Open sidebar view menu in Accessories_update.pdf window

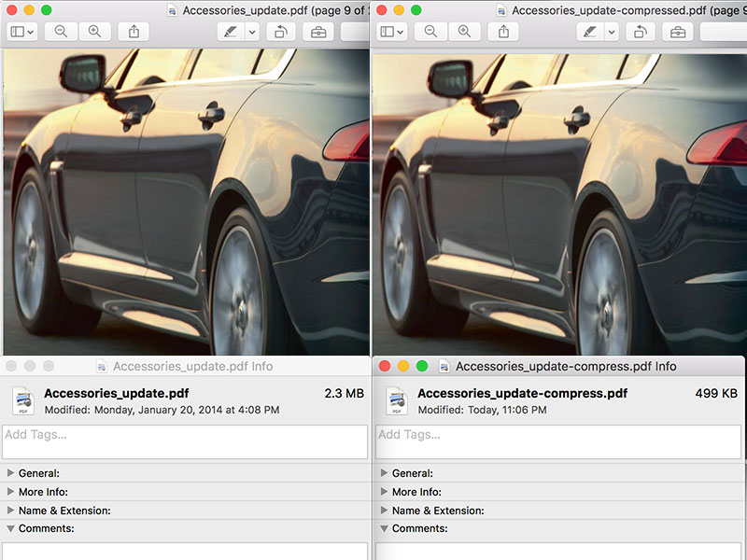tap(22, 32)
